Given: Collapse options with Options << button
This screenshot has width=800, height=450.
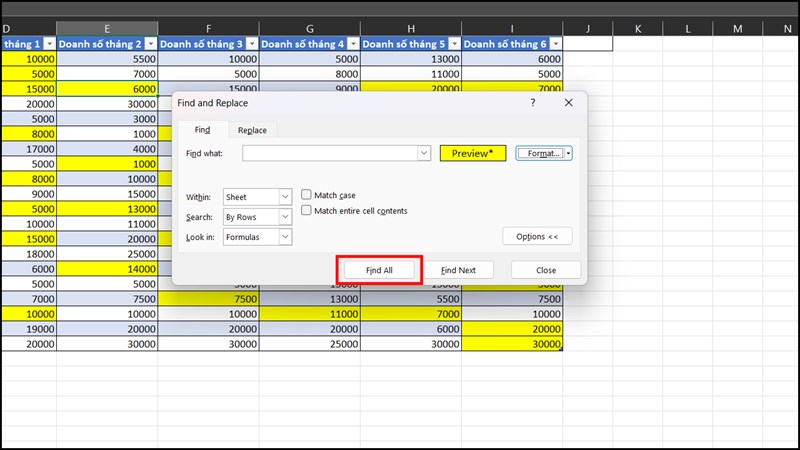Looking at the screenshot, I should click(537, 236).
